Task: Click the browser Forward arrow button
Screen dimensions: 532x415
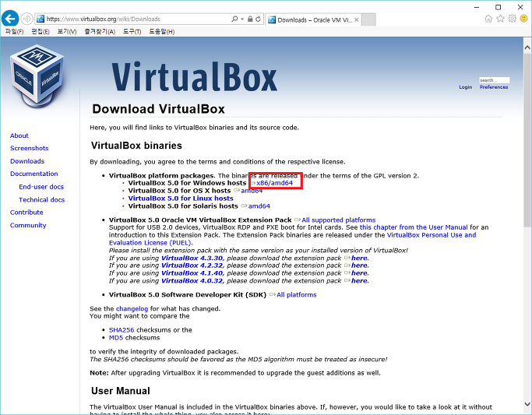Action: [26, 19]
